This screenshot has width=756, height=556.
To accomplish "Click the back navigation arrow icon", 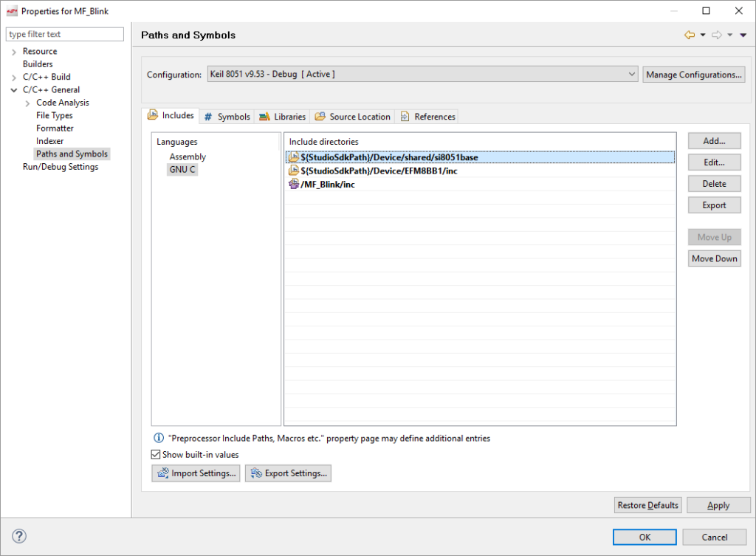I will [690, 35].
